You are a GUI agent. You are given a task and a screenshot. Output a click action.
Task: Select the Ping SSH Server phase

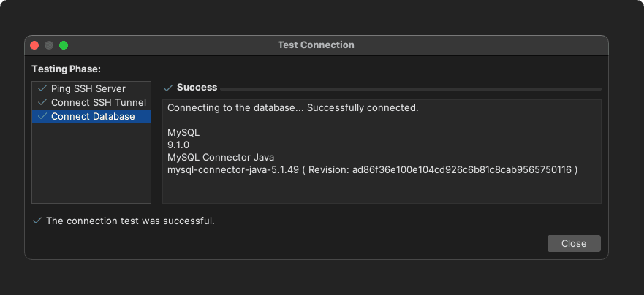click(x=91, y=88)
